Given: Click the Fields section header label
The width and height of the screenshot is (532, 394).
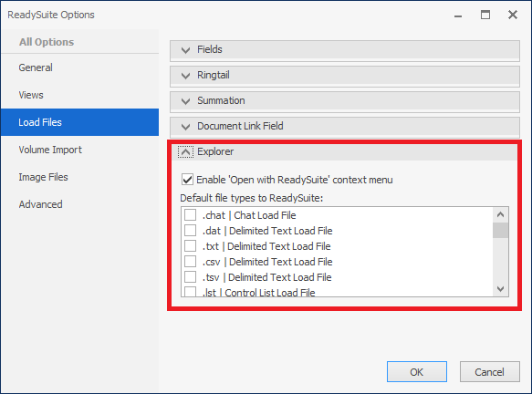Looking at the screenshot, I should (x=210, y=49).
